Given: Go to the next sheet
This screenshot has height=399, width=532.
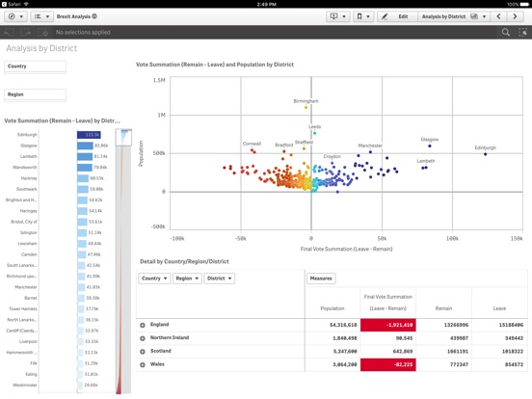Looking at the screenshot, I should tap(515, 16).
